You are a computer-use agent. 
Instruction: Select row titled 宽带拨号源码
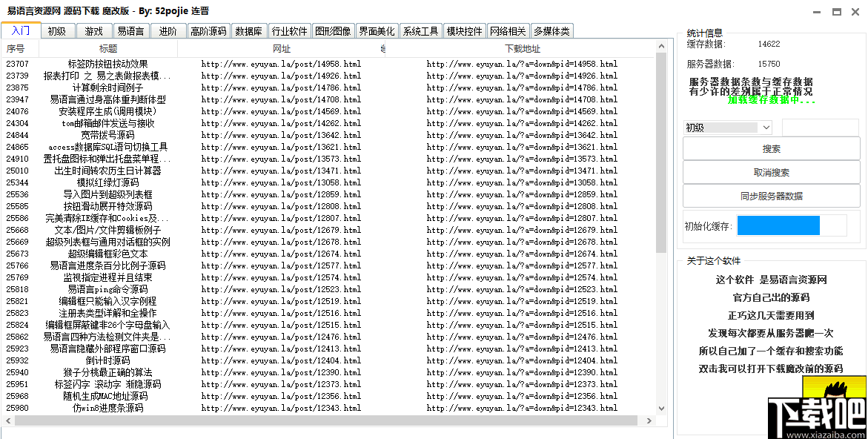[328, 135]
